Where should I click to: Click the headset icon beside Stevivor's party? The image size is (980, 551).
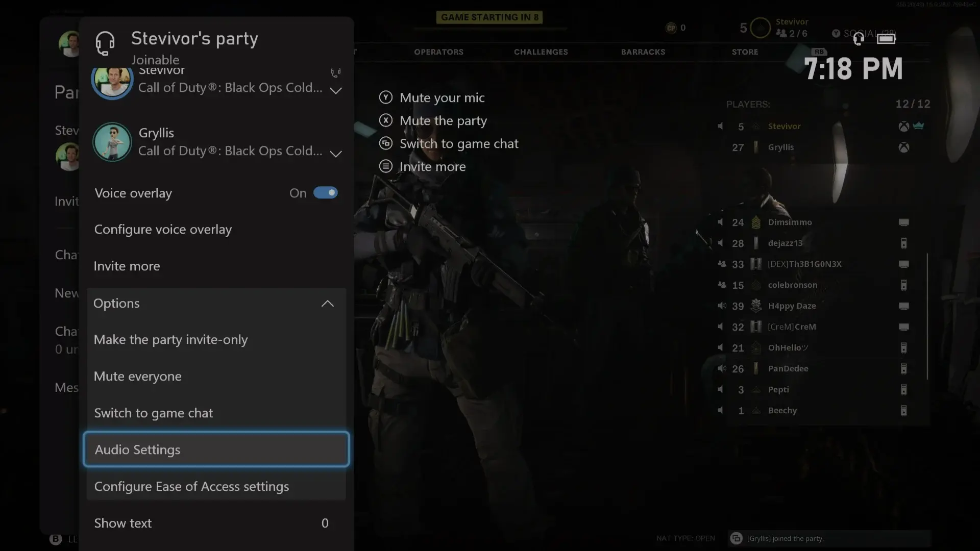pyautogui.click(x=105, y=43)
